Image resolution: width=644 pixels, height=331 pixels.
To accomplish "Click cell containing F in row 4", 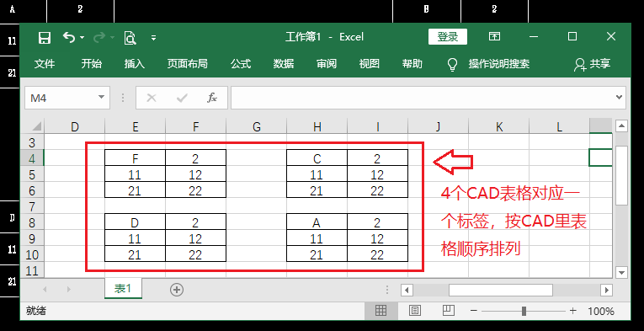I will pyautogui.click(x=136, y=158).
